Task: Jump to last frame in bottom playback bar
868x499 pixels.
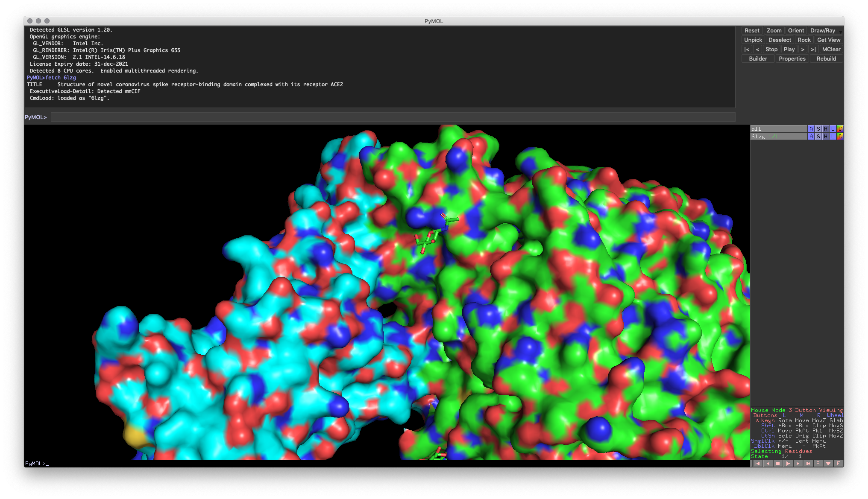Action: 808,464
